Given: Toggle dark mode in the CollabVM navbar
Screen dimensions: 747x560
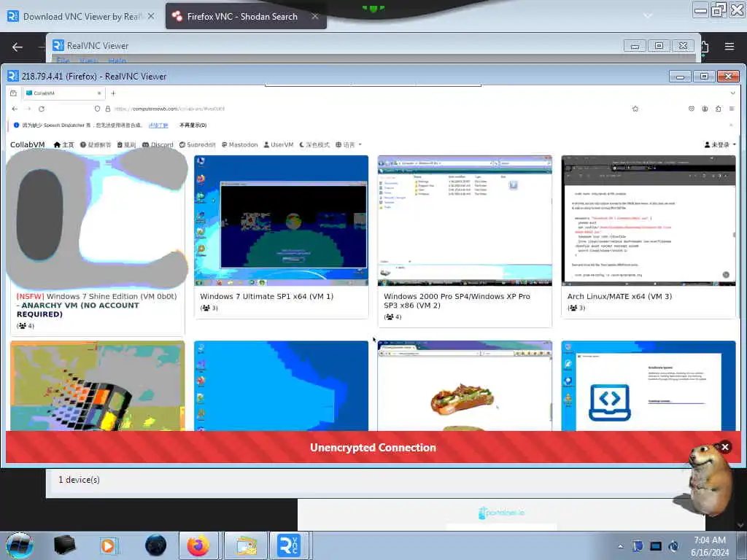Looking at the screenshot, I should click(314, 145).
